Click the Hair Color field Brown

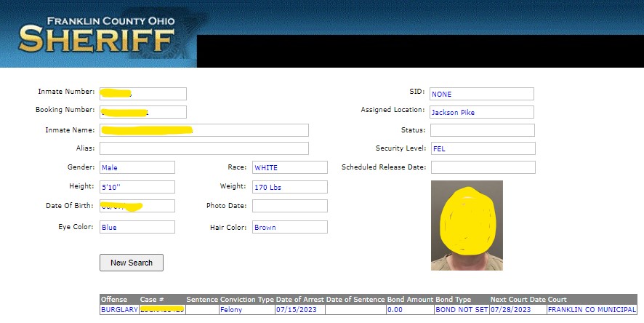(x=290, y=227)
